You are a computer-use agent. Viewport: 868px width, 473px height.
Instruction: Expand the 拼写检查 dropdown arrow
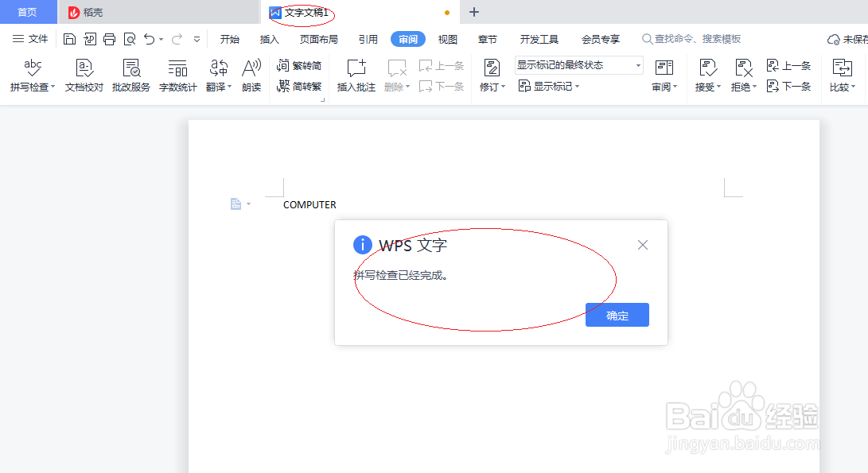pyautogui.click(x=53, y=87)
